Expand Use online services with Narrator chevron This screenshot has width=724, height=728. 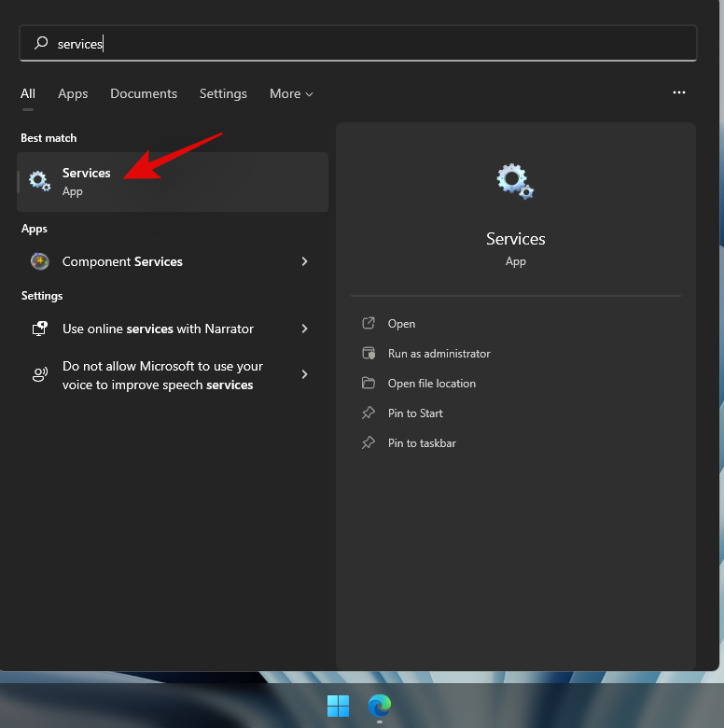pos(304,329)
